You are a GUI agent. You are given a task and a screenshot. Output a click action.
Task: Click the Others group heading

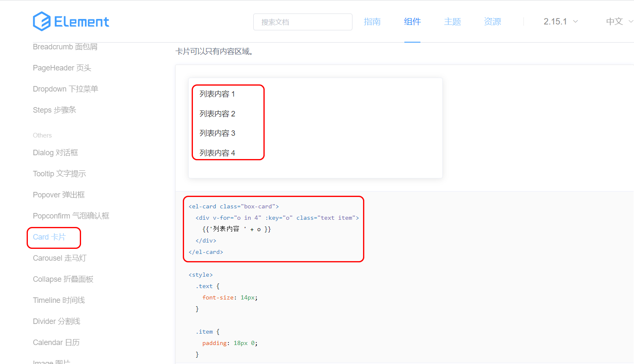click(x=42, y=135)
